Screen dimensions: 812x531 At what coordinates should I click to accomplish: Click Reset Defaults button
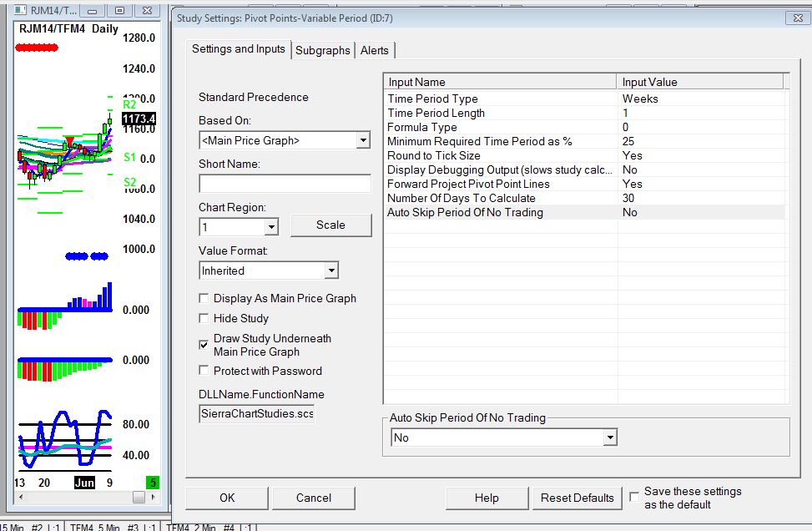[x=577, y=498]
